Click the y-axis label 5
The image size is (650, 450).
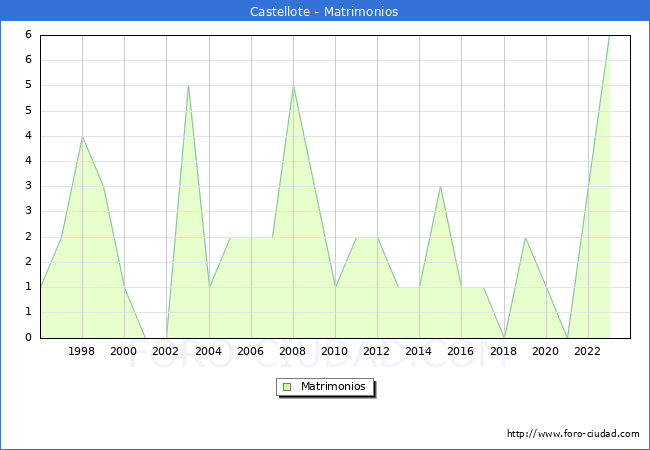(28, 85)
